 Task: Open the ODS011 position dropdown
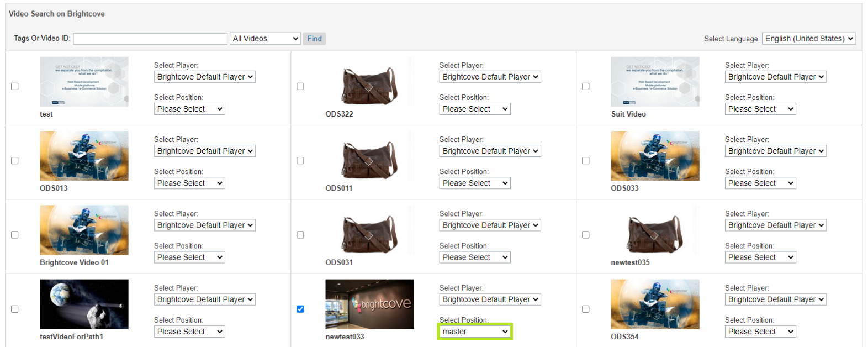click(x=475, y=183)
